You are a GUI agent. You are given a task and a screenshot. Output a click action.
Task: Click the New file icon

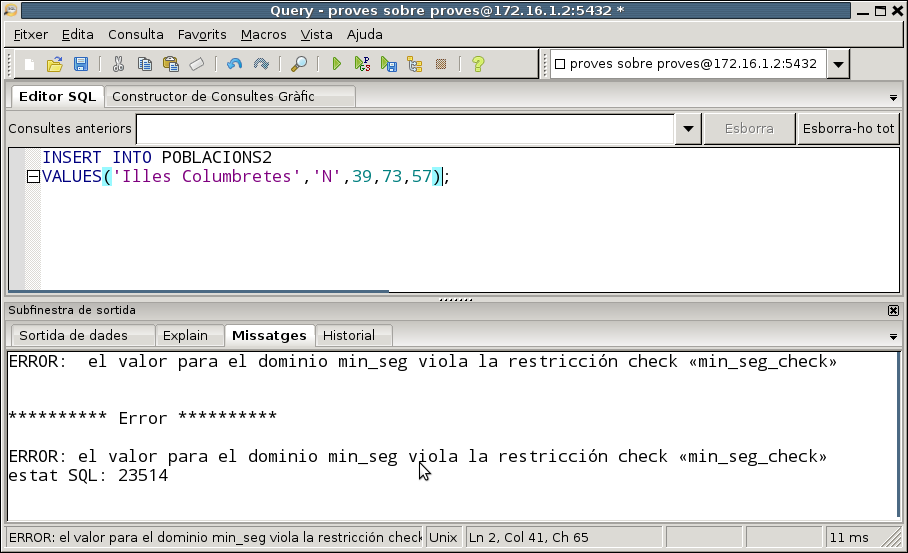30,64
